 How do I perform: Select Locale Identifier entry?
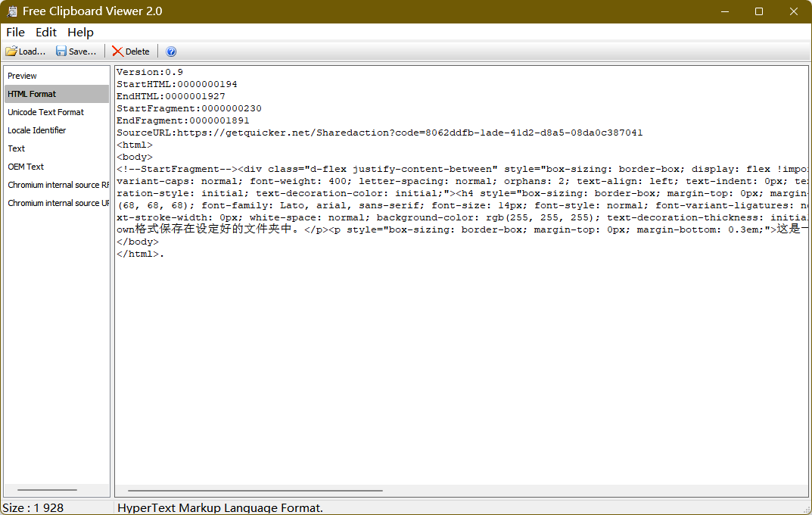[x=57, y=130]
